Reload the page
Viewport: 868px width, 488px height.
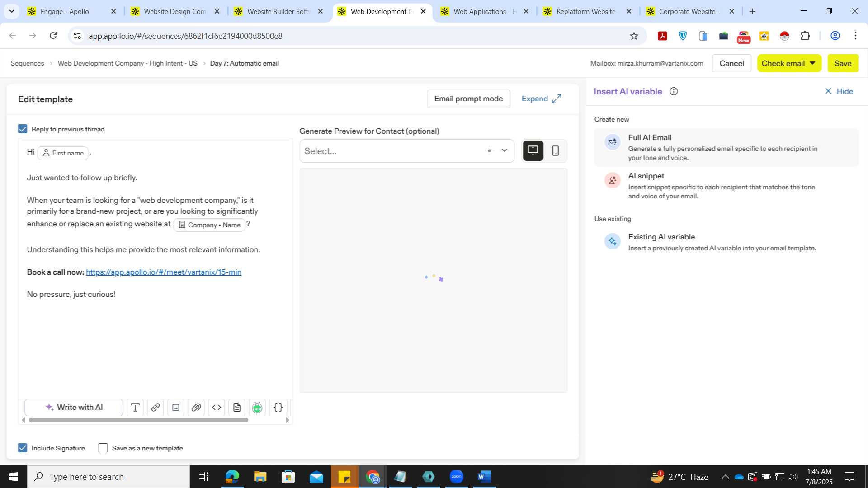point(53,36)
